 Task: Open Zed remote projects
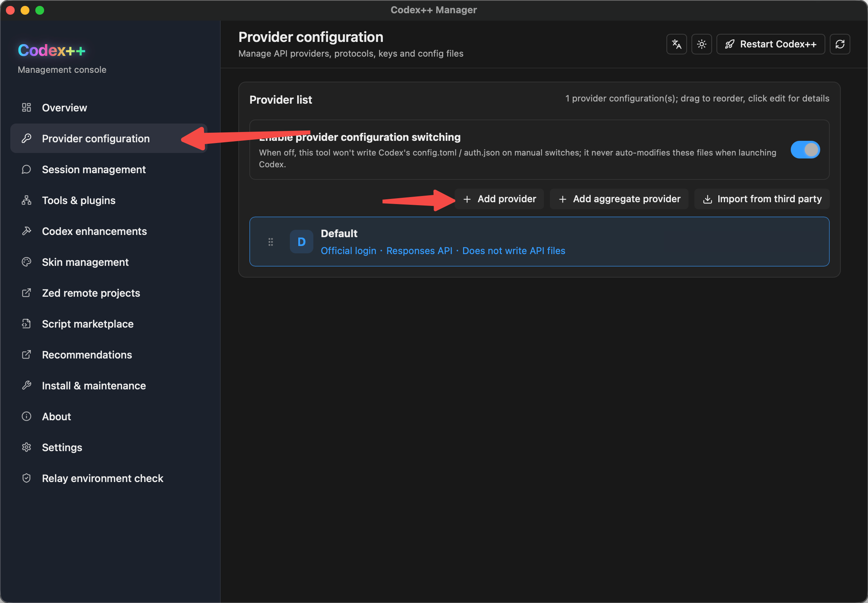(x=109, y=293)
